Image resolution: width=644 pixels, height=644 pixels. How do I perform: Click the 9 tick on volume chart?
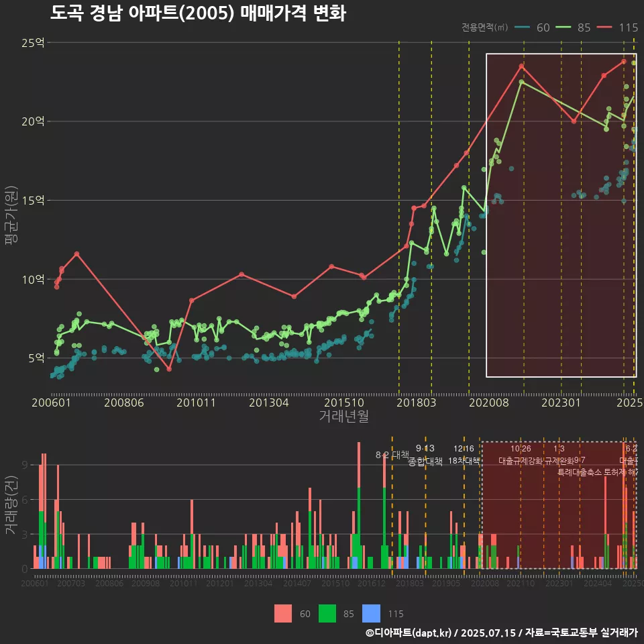pos(25,465)
